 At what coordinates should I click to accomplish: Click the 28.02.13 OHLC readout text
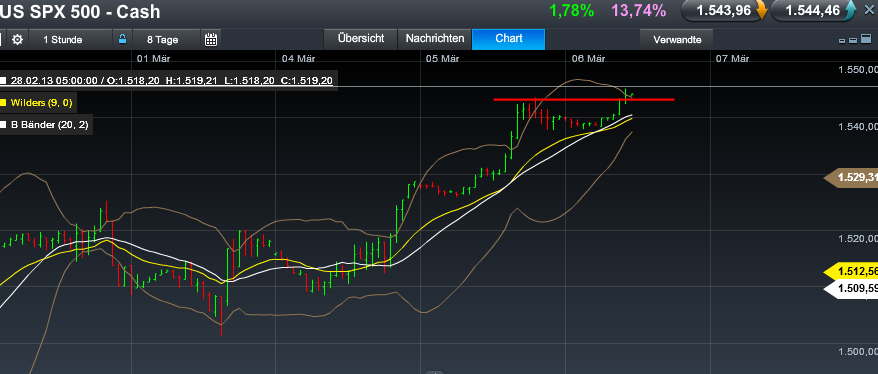(x=171, y=81)
